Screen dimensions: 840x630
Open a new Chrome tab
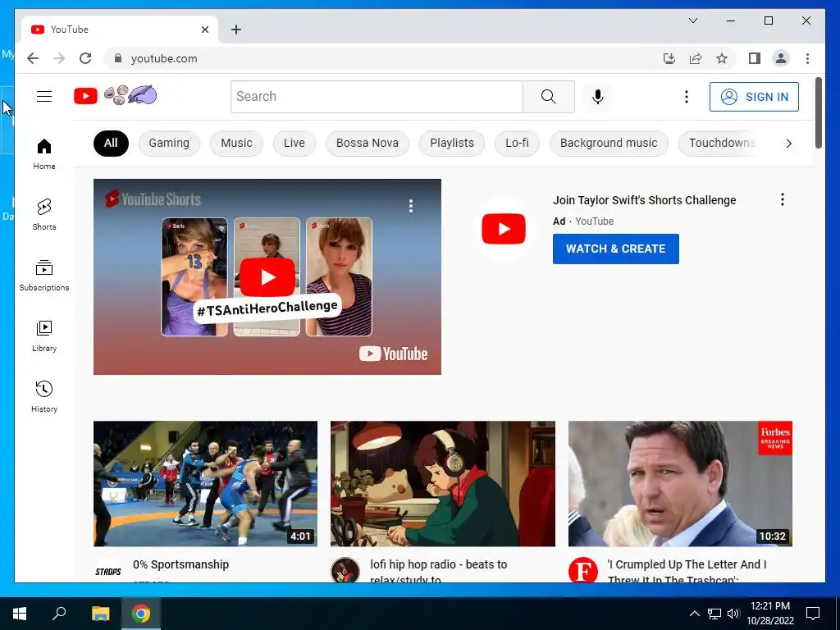pyautogui.click(x=235, y=30)
